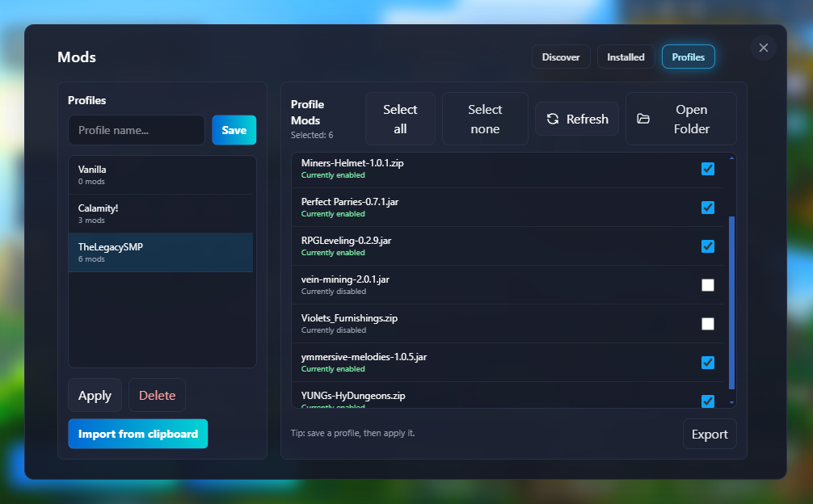Click the mod list scroll down arrow
This screenshot has height=504, width=813.
tap(731, 402)
